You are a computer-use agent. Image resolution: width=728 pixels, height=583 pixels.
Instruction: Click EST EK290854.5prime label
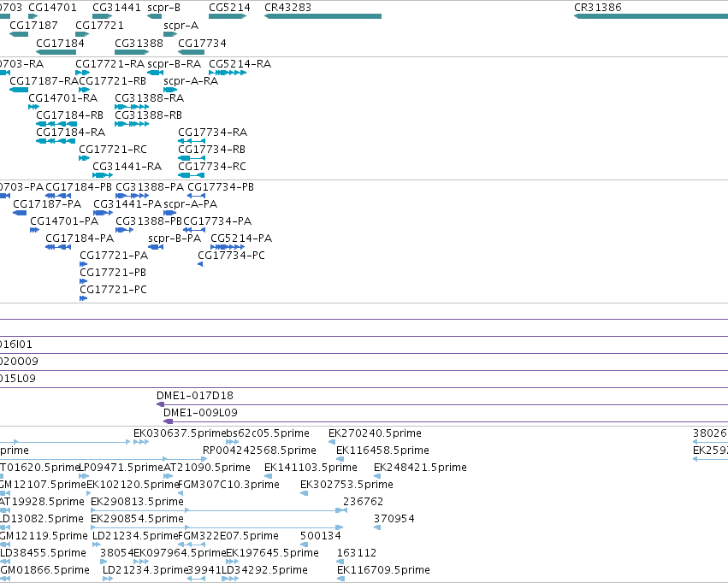coord(137,520)
